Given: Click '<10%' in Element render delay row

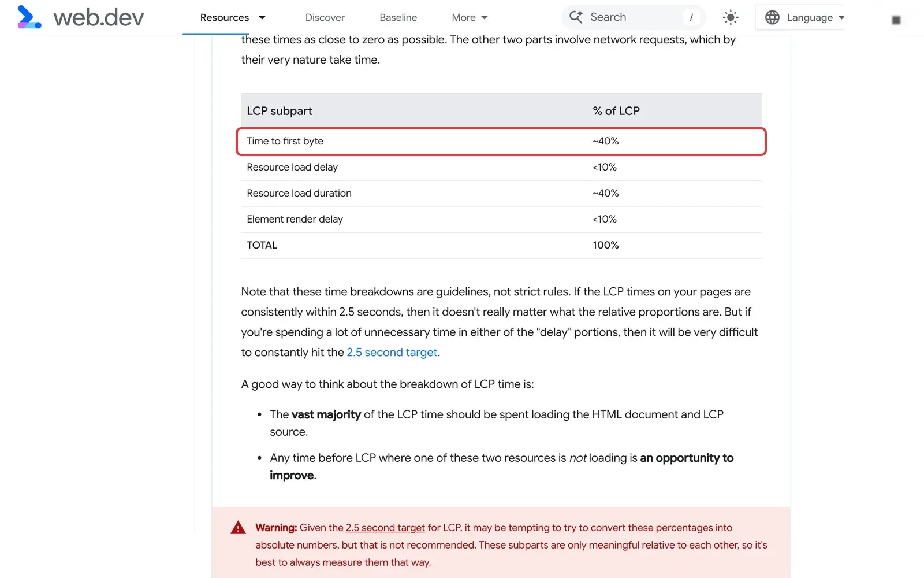Looking at the screenshot, I should coord(604,219).
